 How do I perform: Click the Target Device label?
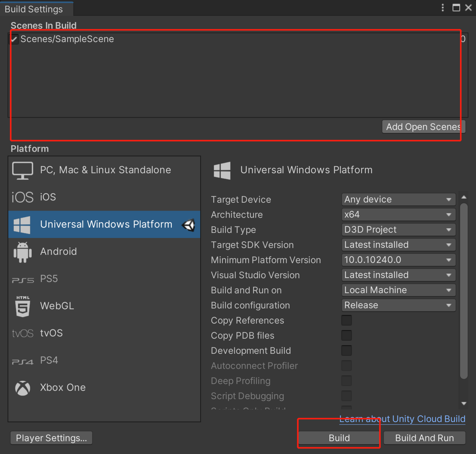(241, 200)
